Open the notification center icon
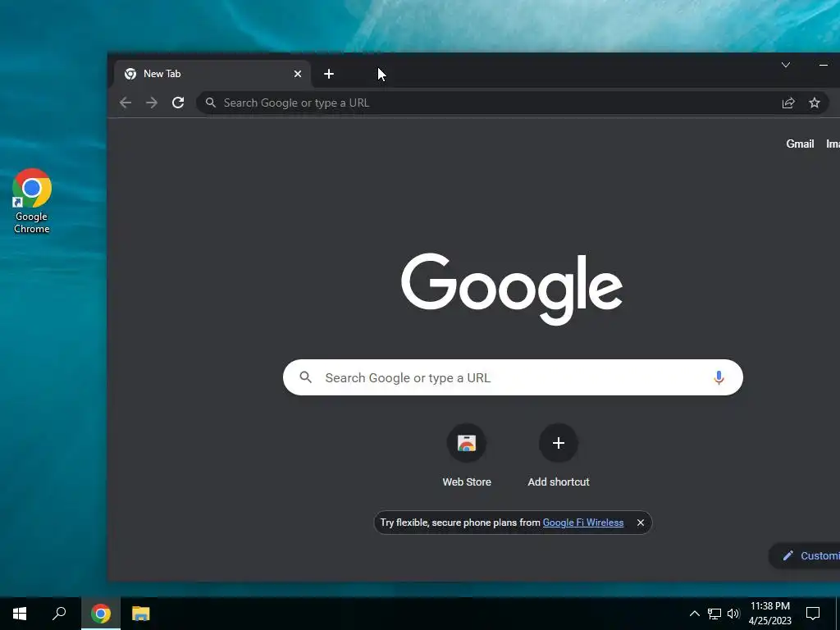Screen dimensions: 840x630 click(x=813, y=614)
